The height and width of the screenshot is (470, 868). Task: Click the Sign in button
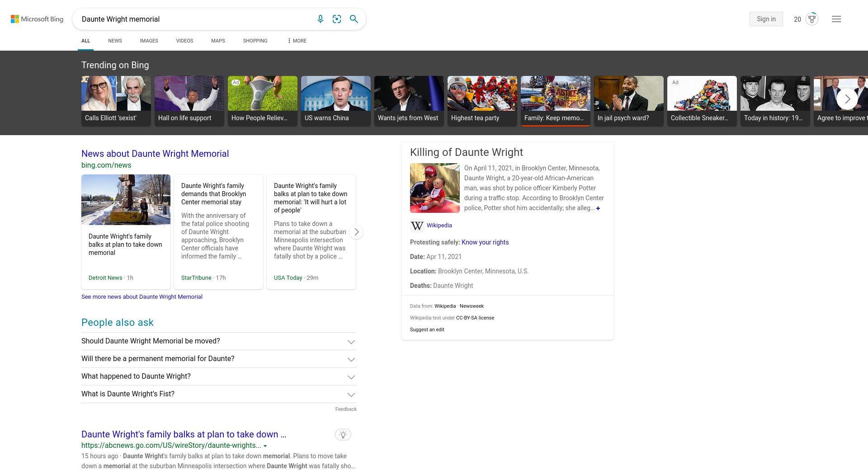click(x=766, y=19)
